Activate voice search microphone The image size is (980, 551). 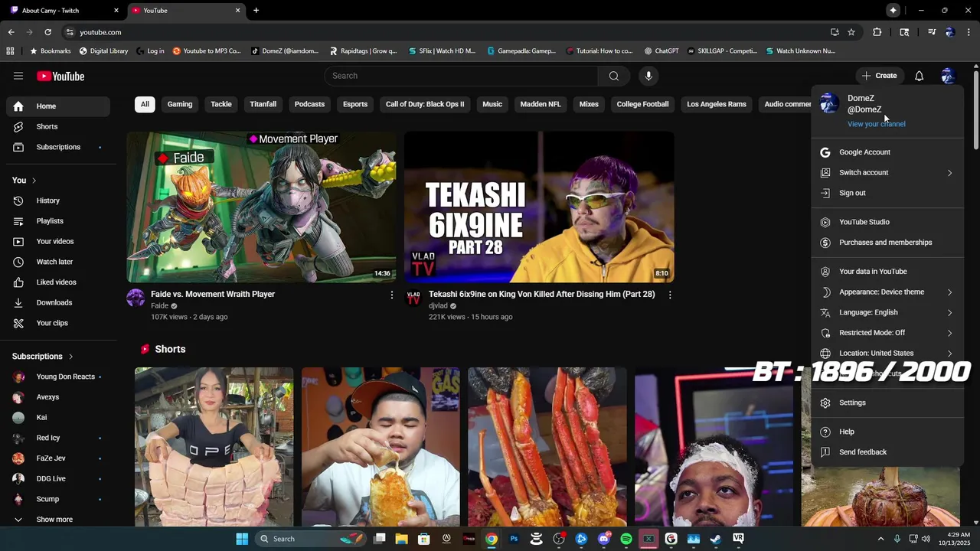click(x=648, y=76)
